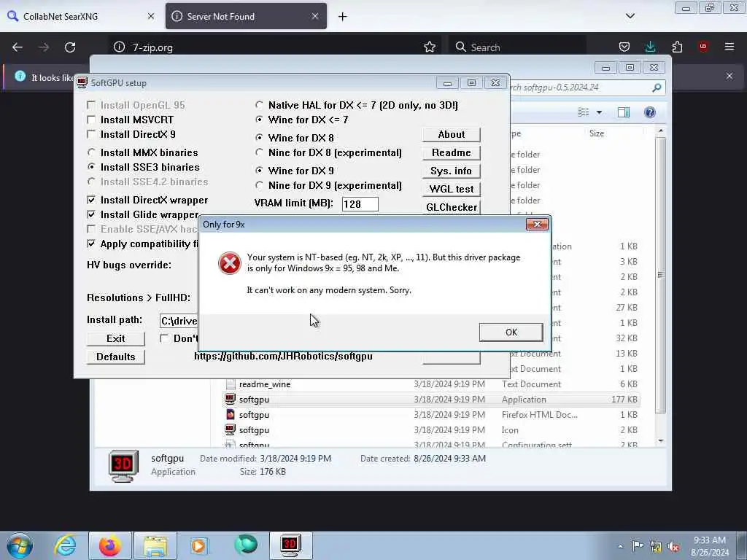
Task: Open the change view dropdown arrow in Explorer
Action: [x=600, y=112]
